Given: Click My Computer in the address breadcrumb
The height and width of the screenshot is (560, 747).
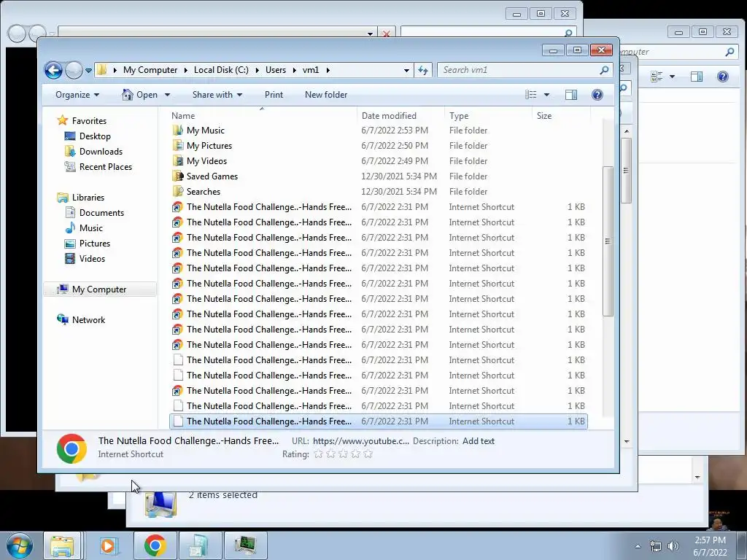Looking at the screenshot, I should tap(150, 70).
